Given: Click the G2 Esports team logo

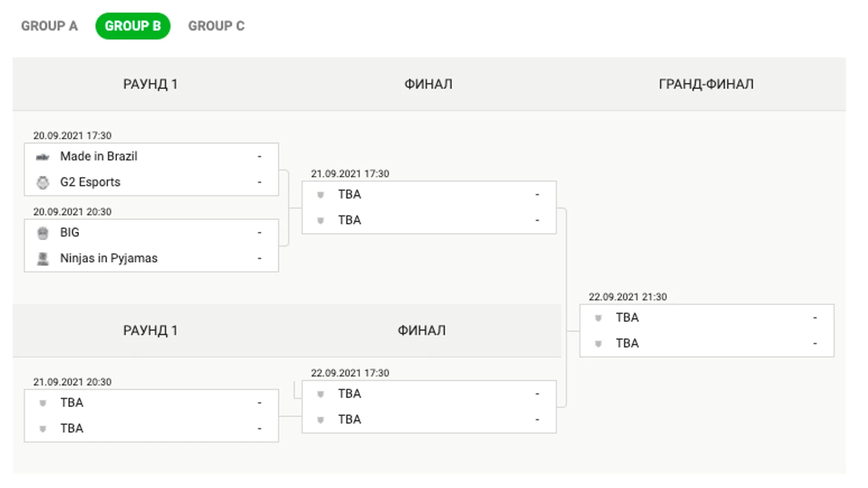Looking at the screenshot, I should tap(43, 182).
